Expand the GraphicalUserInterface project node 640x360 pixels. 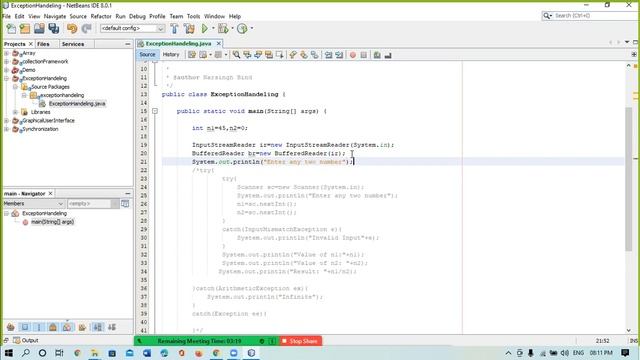(7, 120)
